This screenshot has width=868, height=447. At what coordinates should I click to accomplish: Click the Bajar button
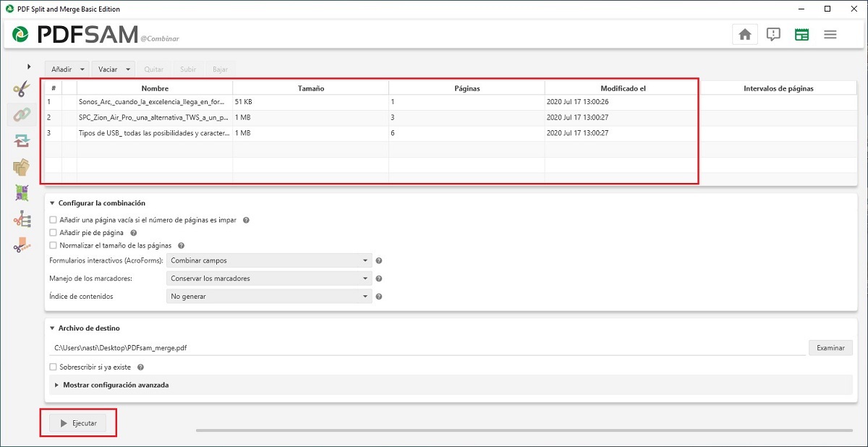(x=220, y=69)
